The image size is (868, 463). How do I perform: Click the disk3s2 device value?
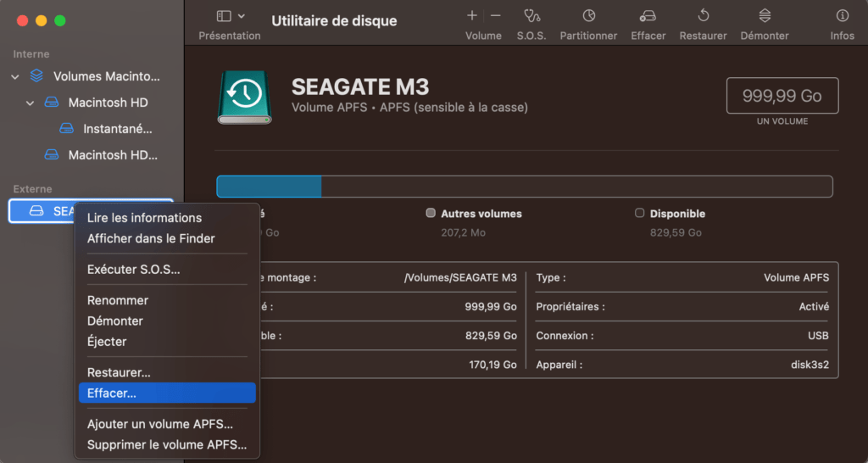(810, 365)
